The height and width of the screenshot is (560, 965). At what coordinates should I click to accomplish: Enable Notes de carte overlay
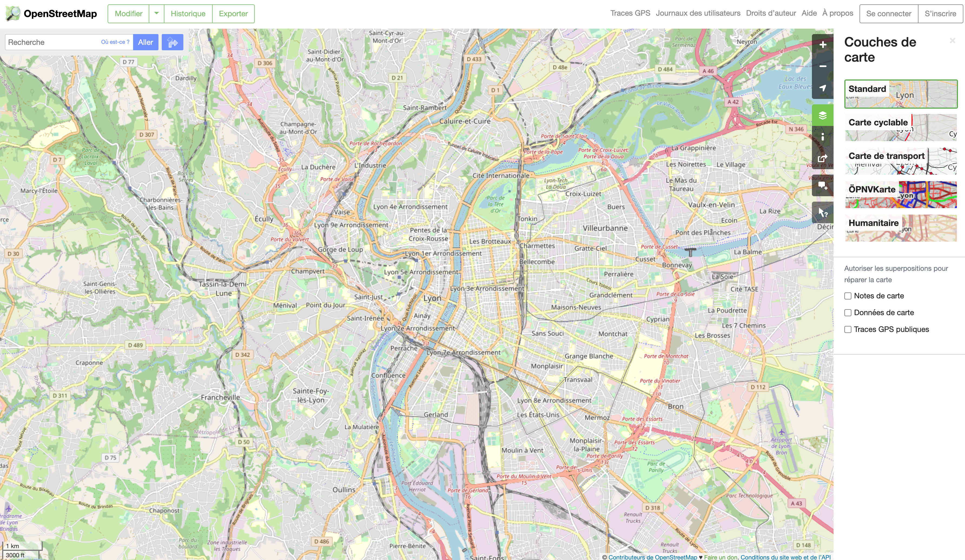848,296
